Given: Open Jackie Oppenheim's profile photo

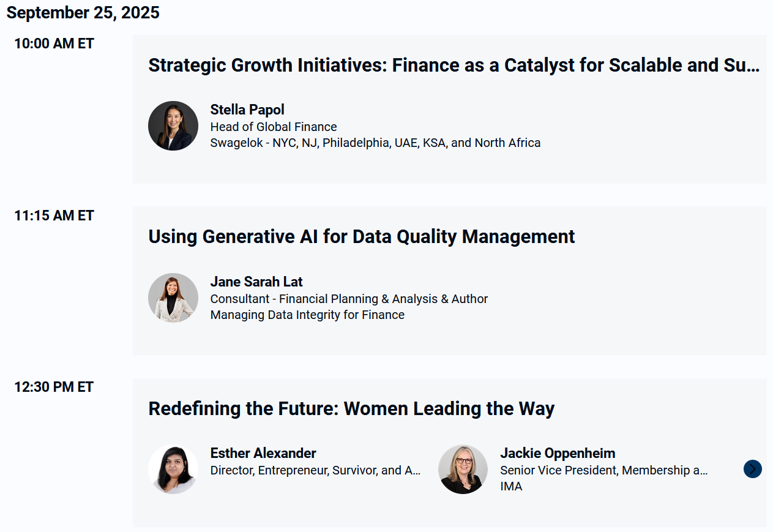Looking at the screenshot, I should [463, 469].
